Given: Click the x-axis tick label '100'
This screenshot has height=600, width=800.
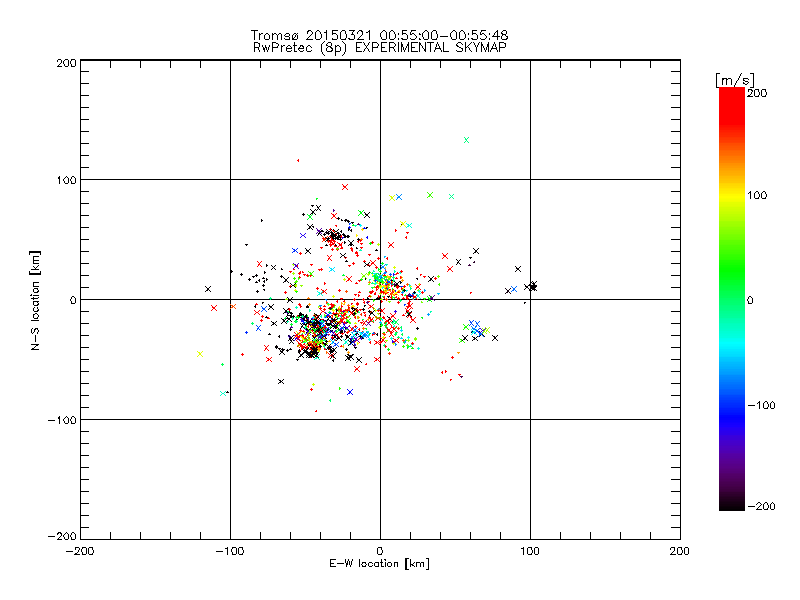Looking at the screenshot, I should coord(530,552).
